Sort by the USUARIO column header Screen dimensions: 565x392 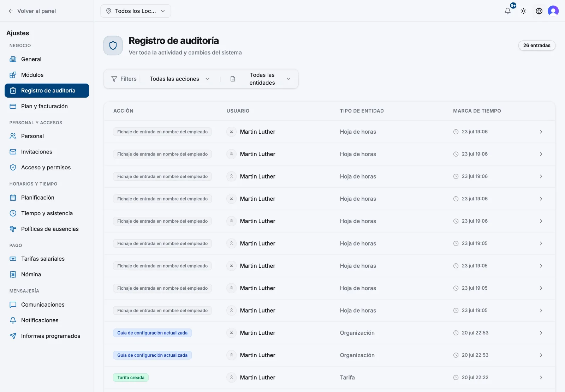(238, 111)
